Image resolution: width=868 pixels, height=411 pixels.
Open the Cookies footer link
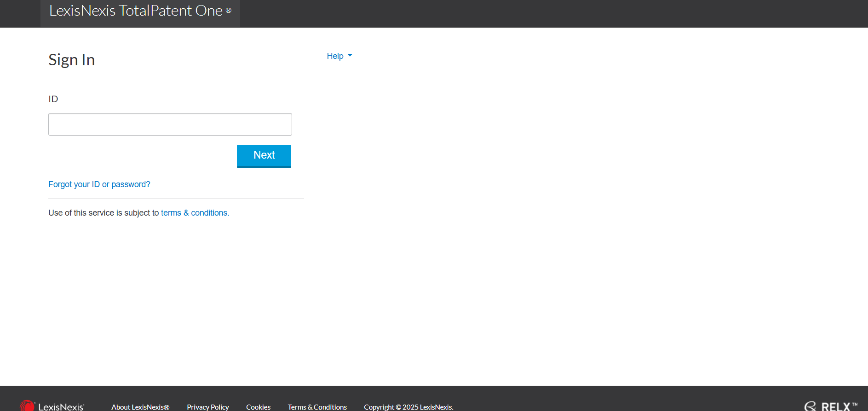258,407
